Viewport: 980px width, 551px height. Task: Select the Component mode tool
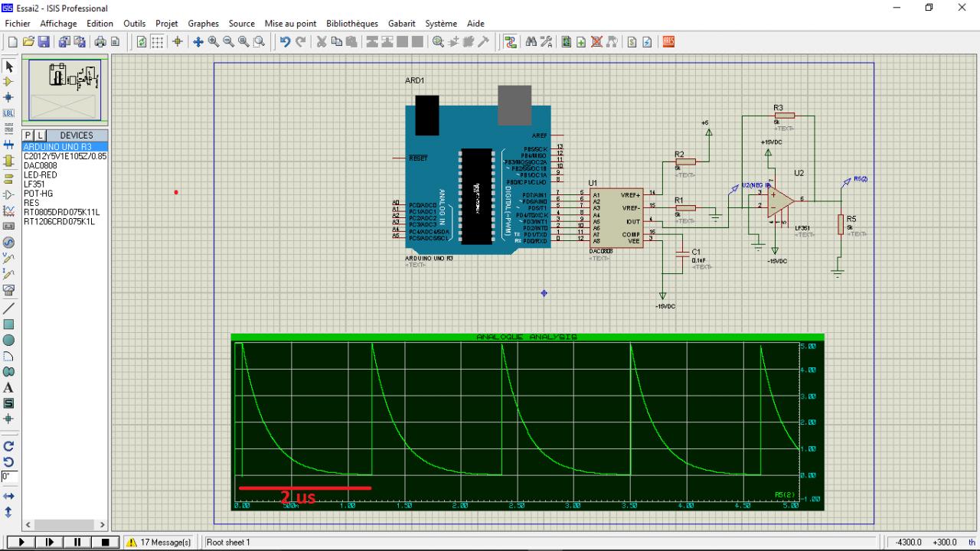point(9,82)
